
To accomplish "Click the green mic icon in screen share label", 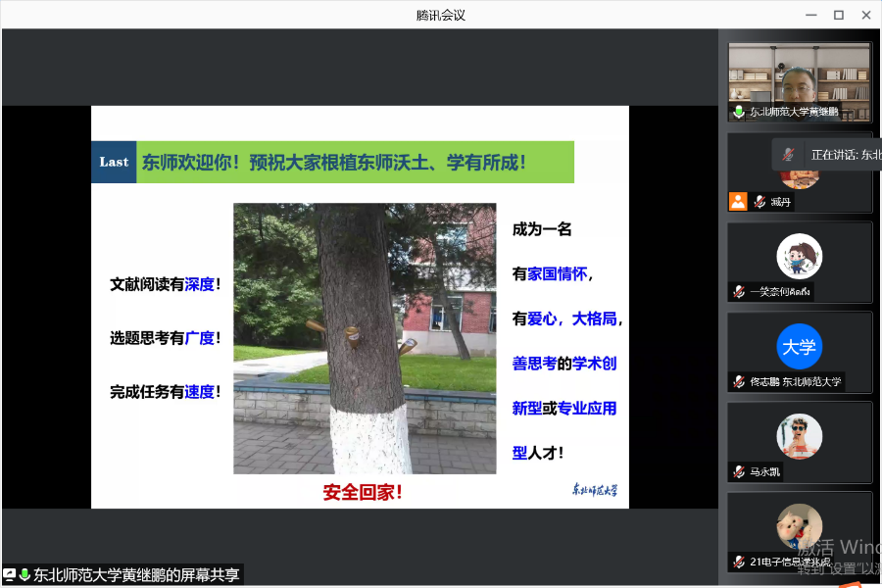I will 24,575.
